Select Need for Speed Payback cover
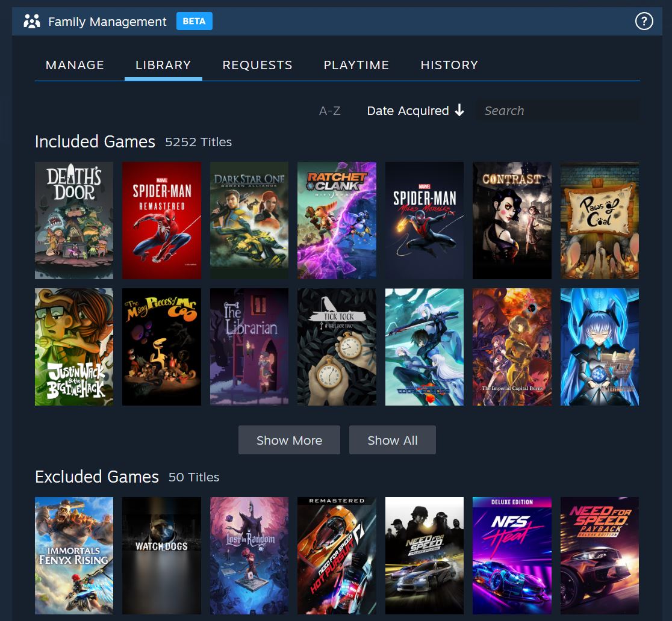The width and height of the screenshot is (672, 621). tap(600, 555)
